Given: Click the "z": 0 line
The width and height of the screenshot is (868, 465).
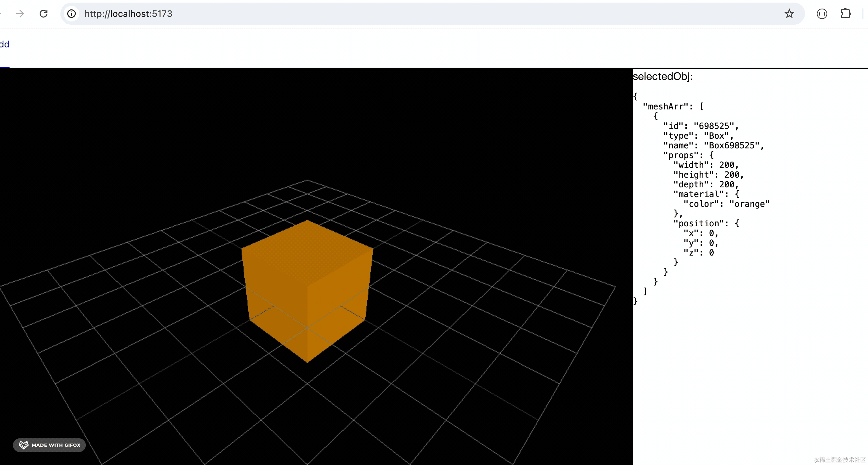Looking at the screenshot, I should coord(698,253).
